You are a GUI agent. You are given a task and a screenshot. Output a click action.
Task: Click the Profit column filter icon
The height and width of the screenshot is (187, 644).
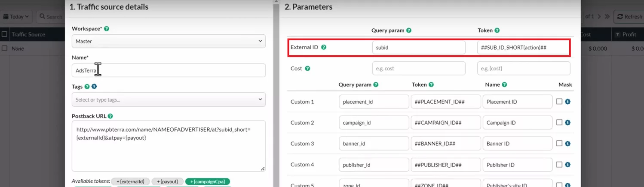[618, 35]
